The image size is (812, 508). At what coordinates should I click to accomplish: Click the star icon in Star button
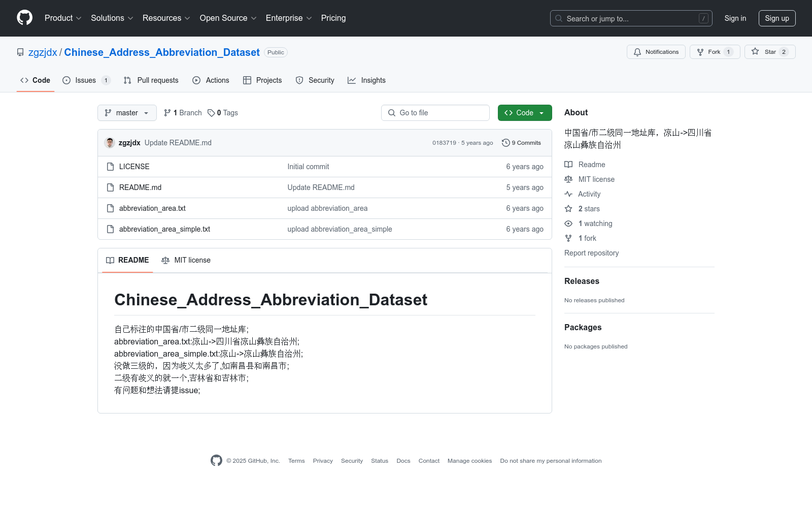755,52
